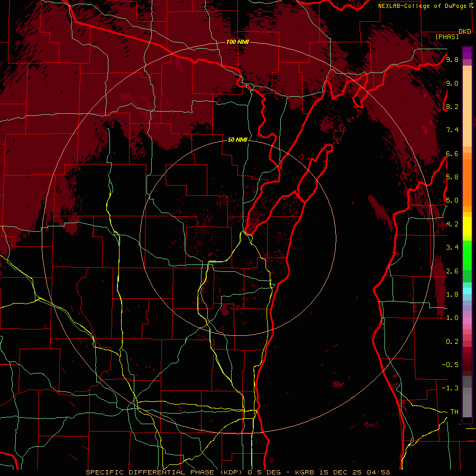
Task: Click the 2.6 legend value
Action: (x=452, y=271)
